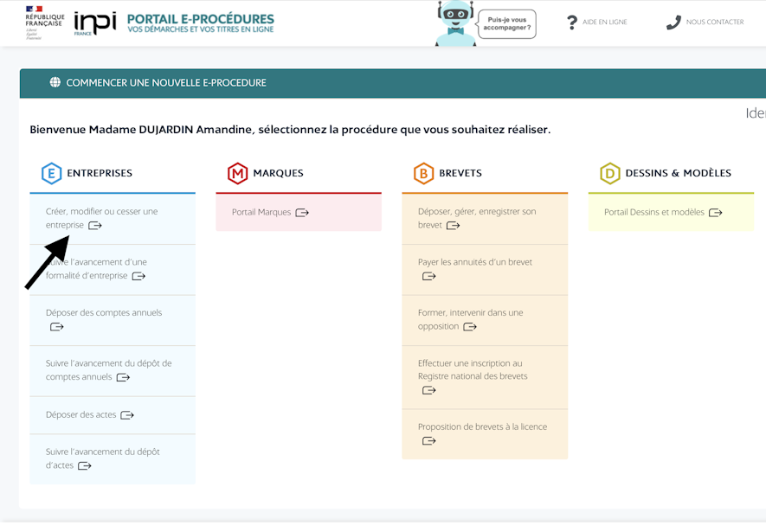Image resolution: width=766 pixels, height=532 pixels.
Task: Click the arrow icon after 'brevet' deposit link
Action: [x=453, y=226]
